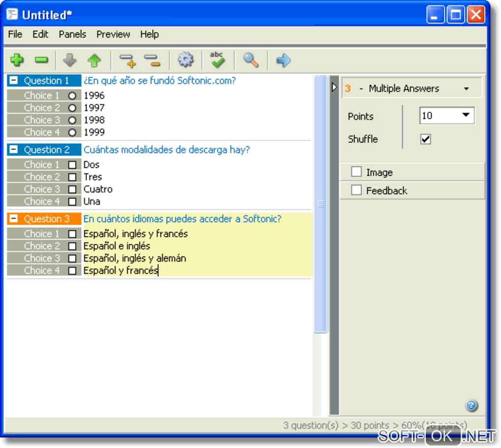Click question text about Softonic.com founding year
501x448 pixels.
pos(160,80)
